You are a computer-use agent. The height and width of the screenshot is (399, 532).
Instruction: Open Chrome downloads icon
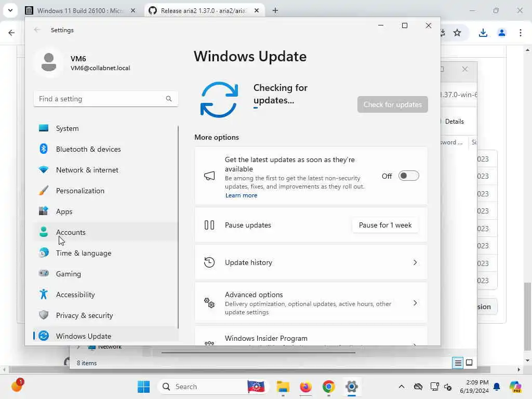[x=483, y=33]
